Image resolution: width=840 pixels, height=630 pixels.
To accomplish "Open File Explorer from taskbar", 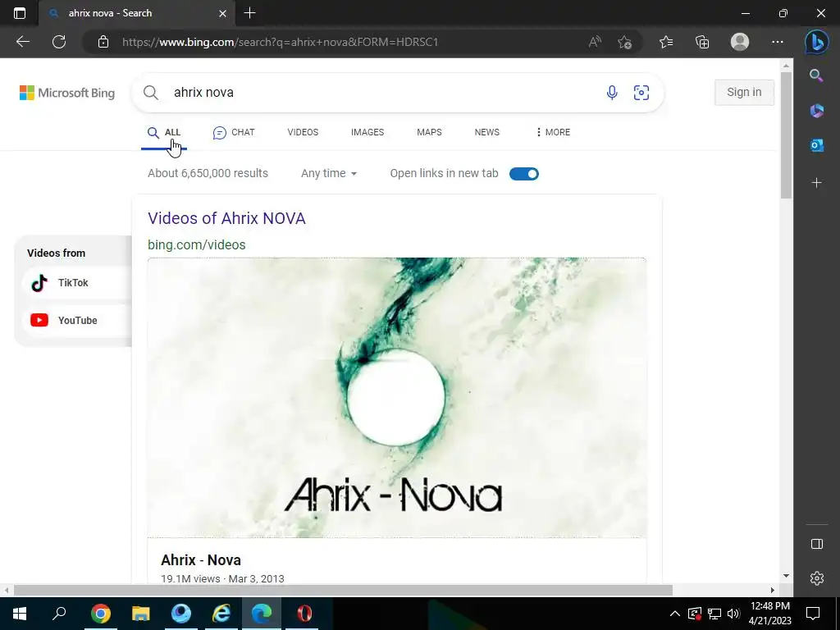I will click(x=140, y=614).
